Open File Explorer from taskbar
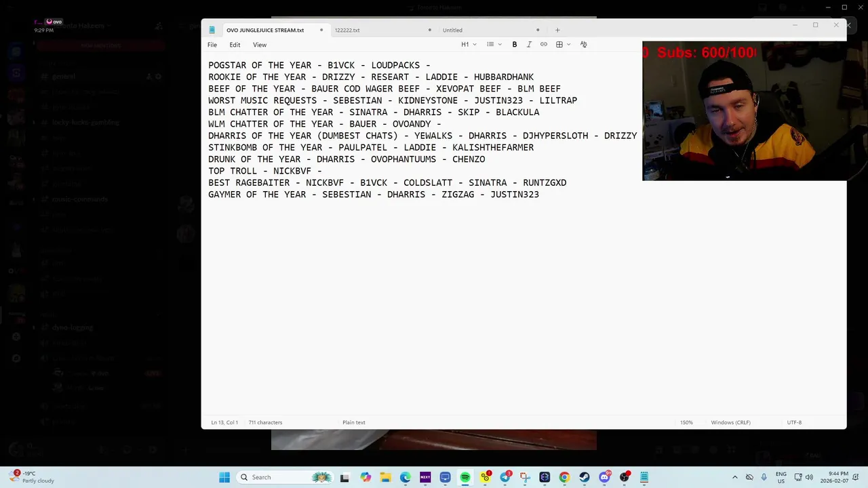This screenshot has width=868, height=488. [385, 477]
